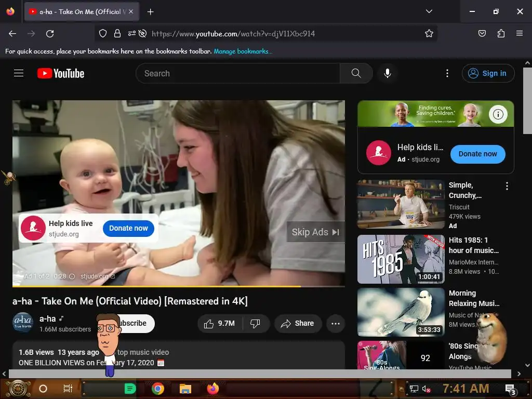Image resolution: width=532 pixels, height=399 pixels.
Task: Open a new browser tab
Action: click(x=150, y=12)
